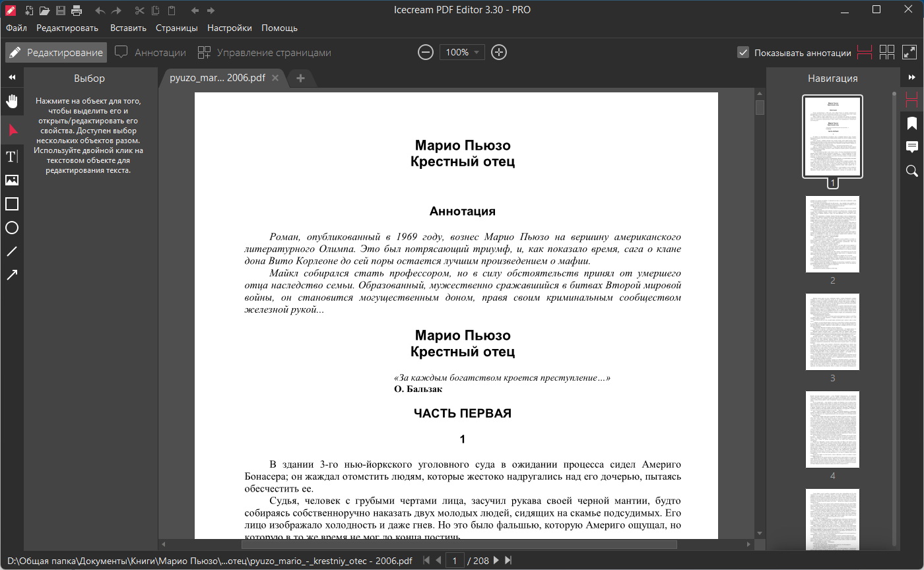Image resolution: width=924 pixels, height=570 pixels.
Task: Activate the red Selection arrow tool
Action: [x=12, y=130]
